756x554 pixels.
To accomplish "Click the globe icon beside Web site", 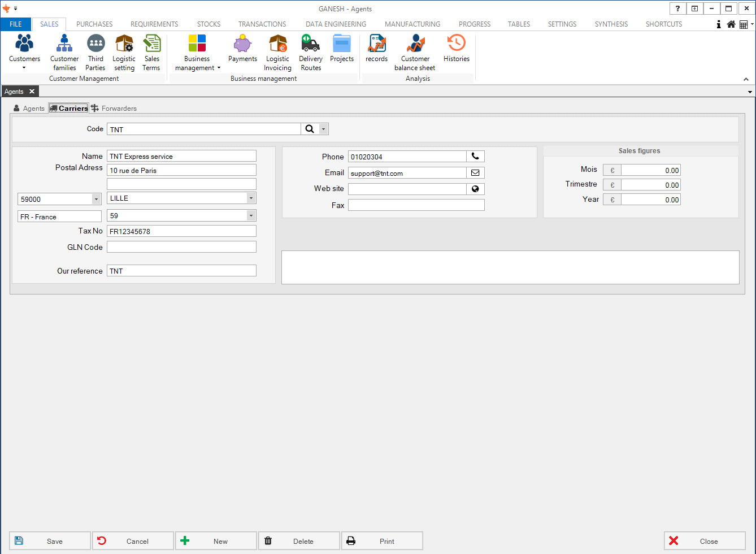I will pos(475,189).
